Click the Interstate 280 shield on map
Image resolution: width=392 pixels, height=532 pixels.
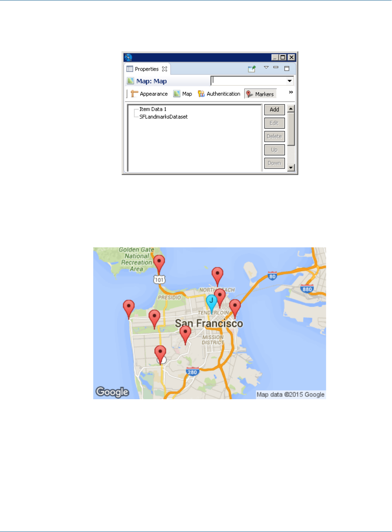point(193,372)
